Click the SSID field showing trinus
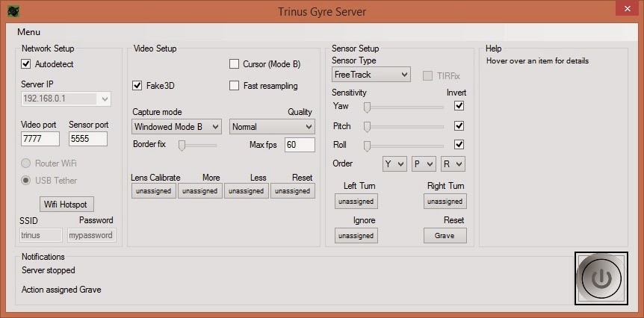 click(x=40, y=235)
